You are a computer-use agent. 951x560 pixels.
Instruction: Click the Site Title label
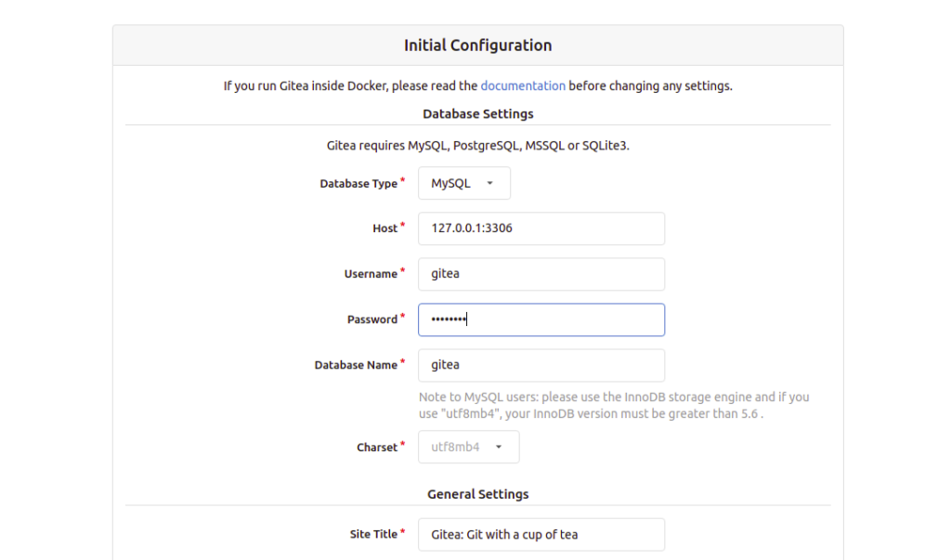coord(373,535)
